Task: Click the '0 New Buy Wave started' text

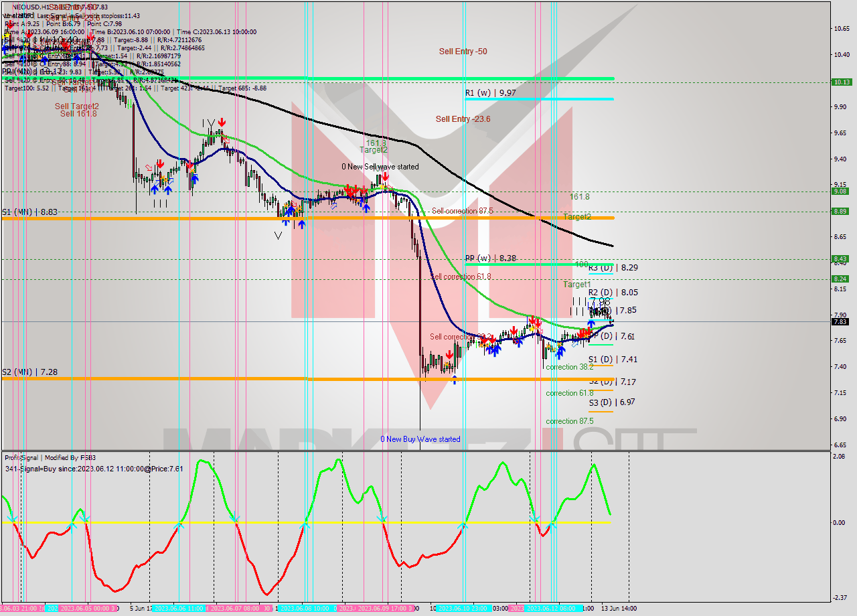Action: click(x=420, y=439)
